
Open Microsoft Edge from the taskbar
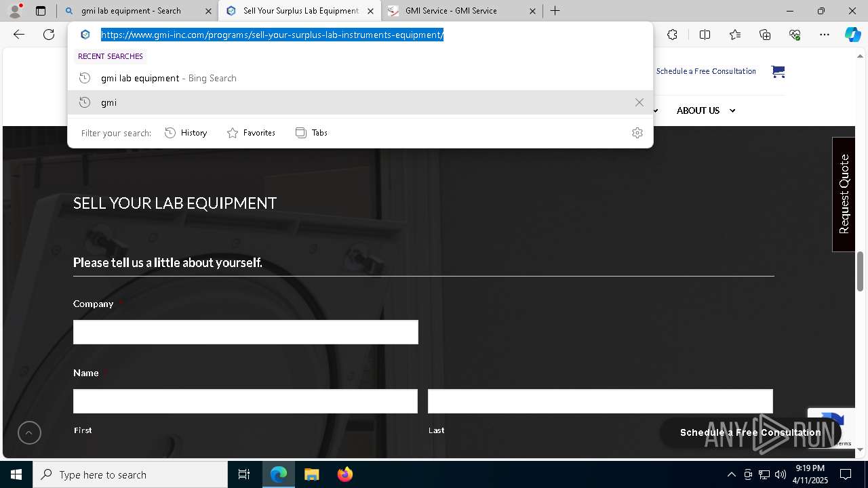click(x=279, y=474)
